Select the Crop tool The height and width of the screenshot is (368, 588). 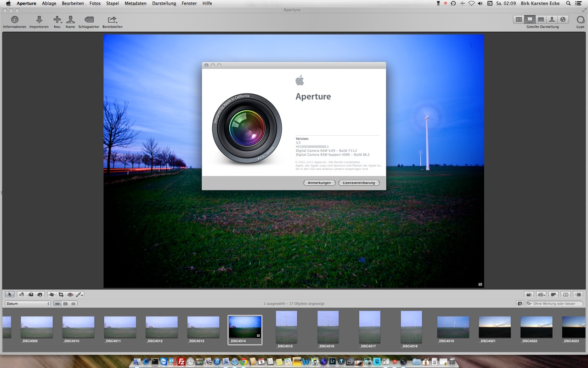tap(61, 294)
